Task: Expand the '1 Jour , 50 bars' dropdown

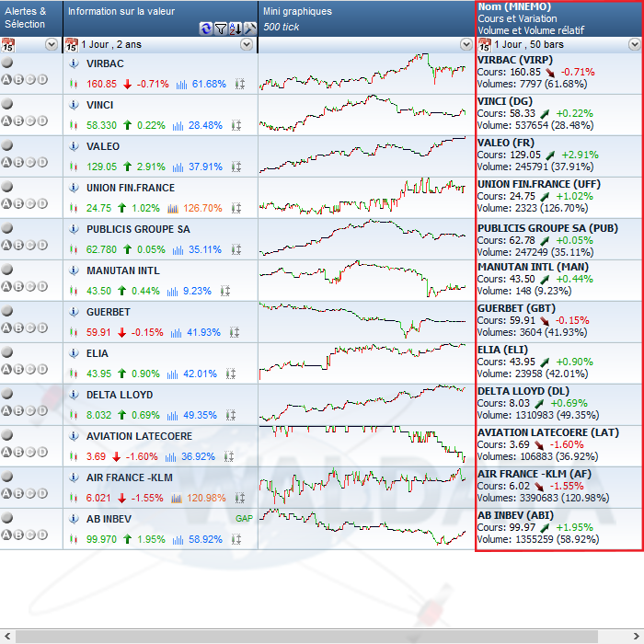Action: pos(635,44)
